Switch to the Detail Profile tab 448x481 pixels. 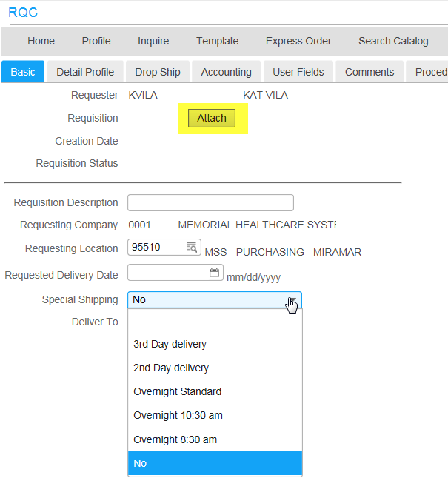[x=85, y=72]
